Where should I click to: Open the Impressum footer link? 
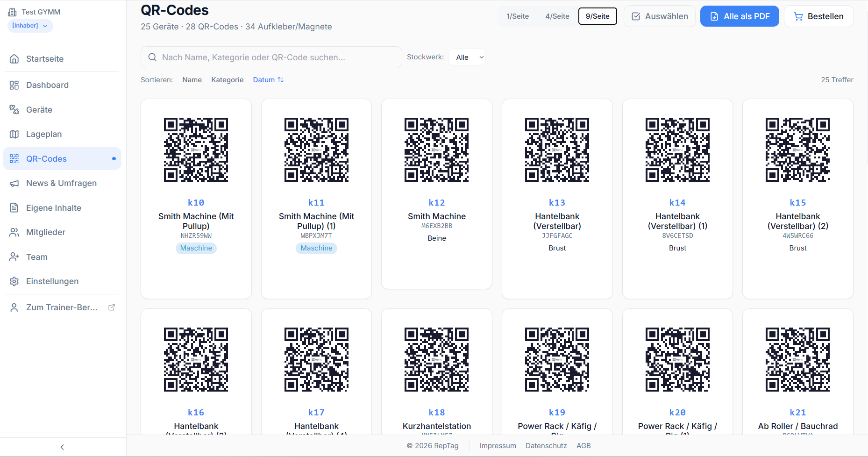pyautogui.click(x=498, y=446)
